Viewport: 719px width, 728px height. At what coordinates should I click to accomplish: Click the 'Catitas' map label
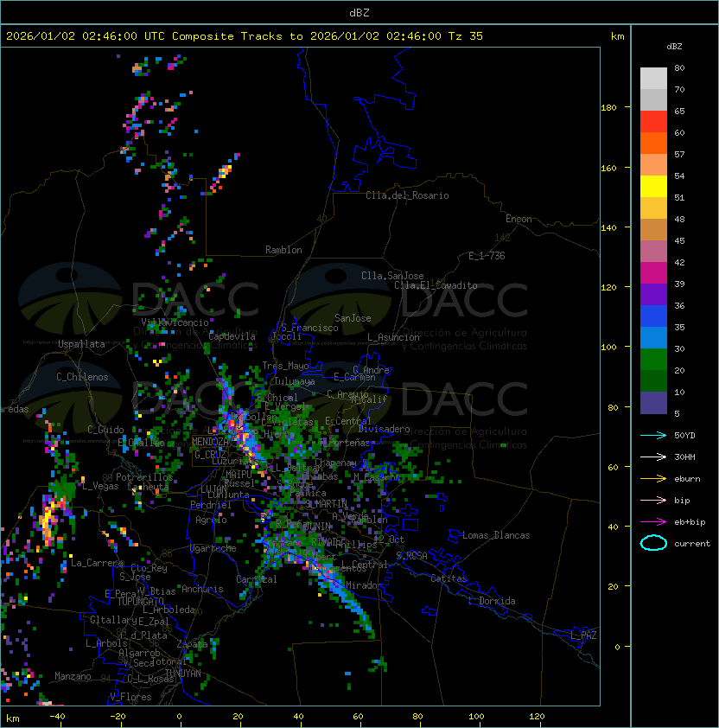pos(449,578)
